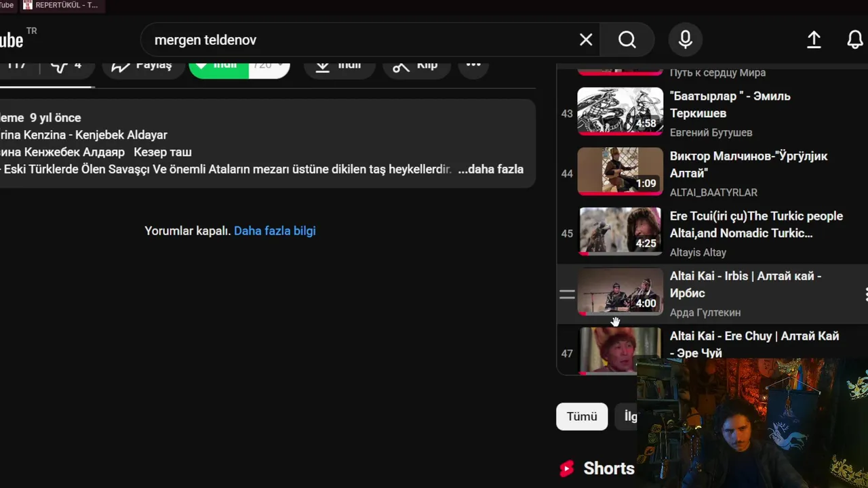Click the Shorts section icon

[x=567, y=468]
